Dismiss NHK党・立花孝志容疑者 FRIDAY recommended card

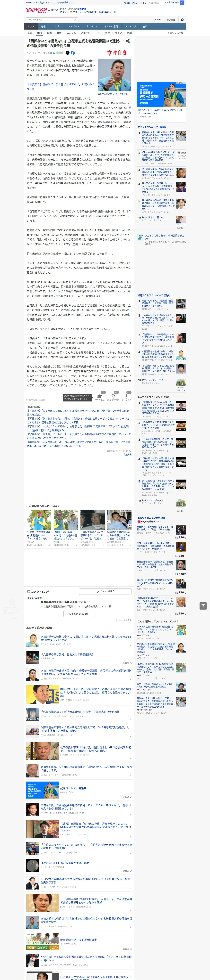(50, 545)
